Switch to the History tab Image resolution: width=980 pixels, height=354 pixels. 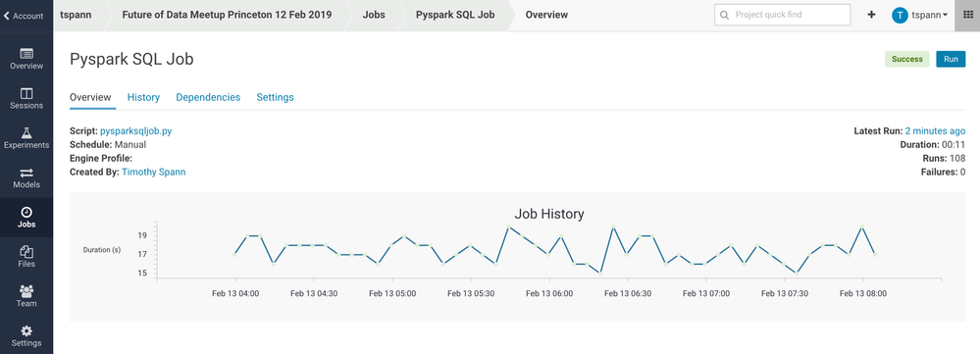click(x=143, y=97)
